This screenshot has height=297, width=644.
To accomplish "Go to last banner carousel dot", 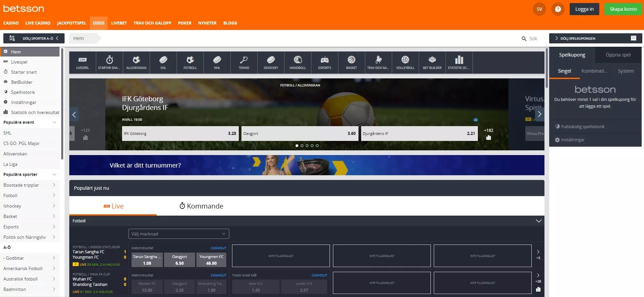I will pyautogui.click(x=317, y=146).
